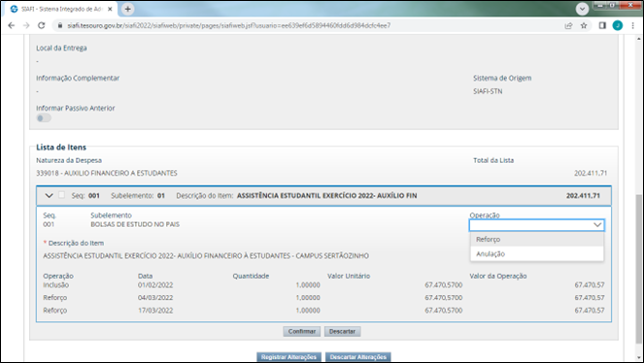Viewport: 644px width, 363px height.
Task: Open a new browser tab
Action: pyautogui.click(x=128, y=9)
